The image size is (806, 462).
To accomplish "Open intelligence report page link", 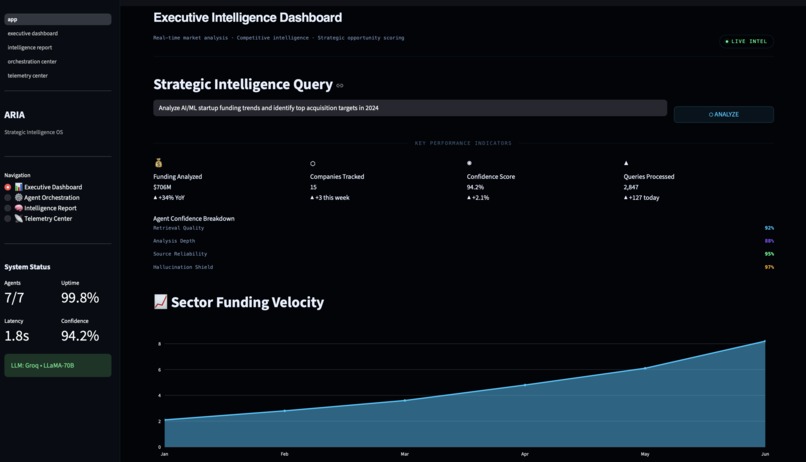I will 30,47.
